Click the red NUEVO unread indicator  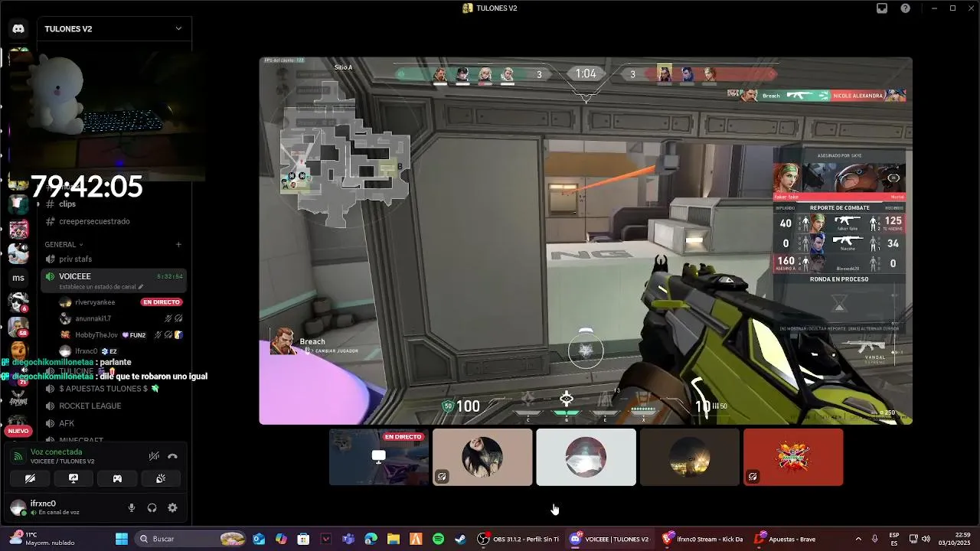[x=18, y=431]
